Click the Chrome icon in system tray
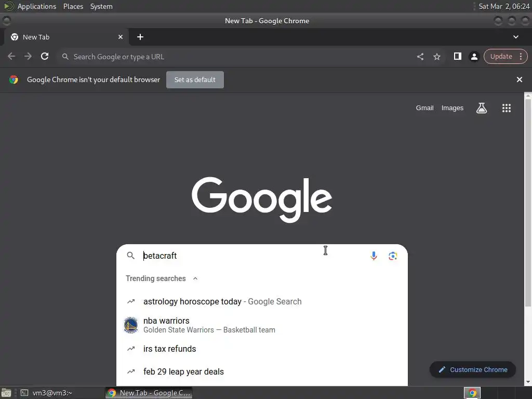 click(472, 393)
